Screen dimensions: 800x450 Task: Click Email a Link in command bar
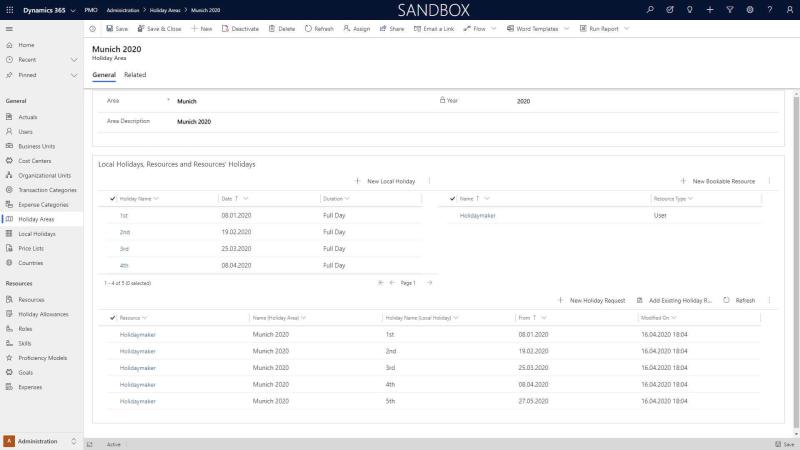click(x=432, y=28)
